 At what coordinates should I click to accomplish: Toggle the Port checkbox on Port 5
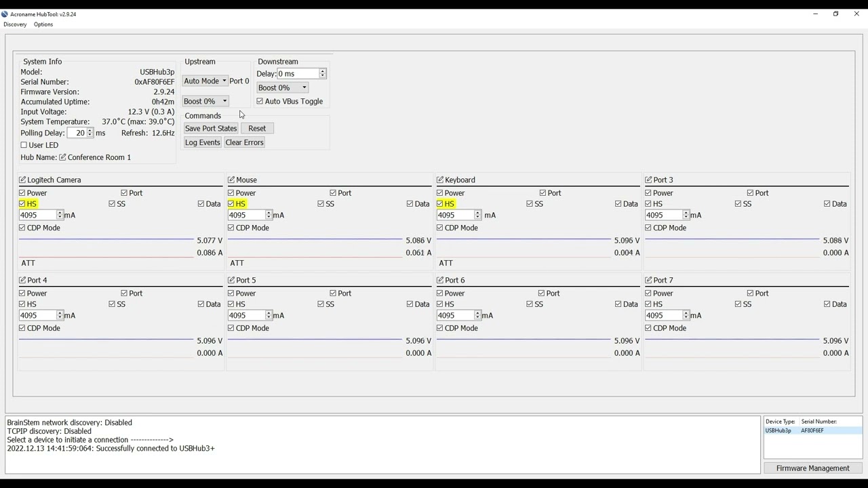tap(333, 293)
